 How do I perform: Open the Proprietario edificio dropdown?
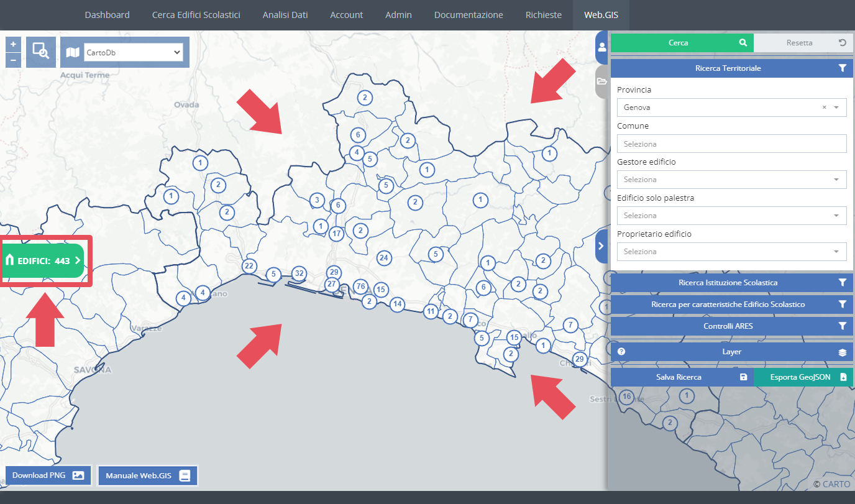pos(731,252)
